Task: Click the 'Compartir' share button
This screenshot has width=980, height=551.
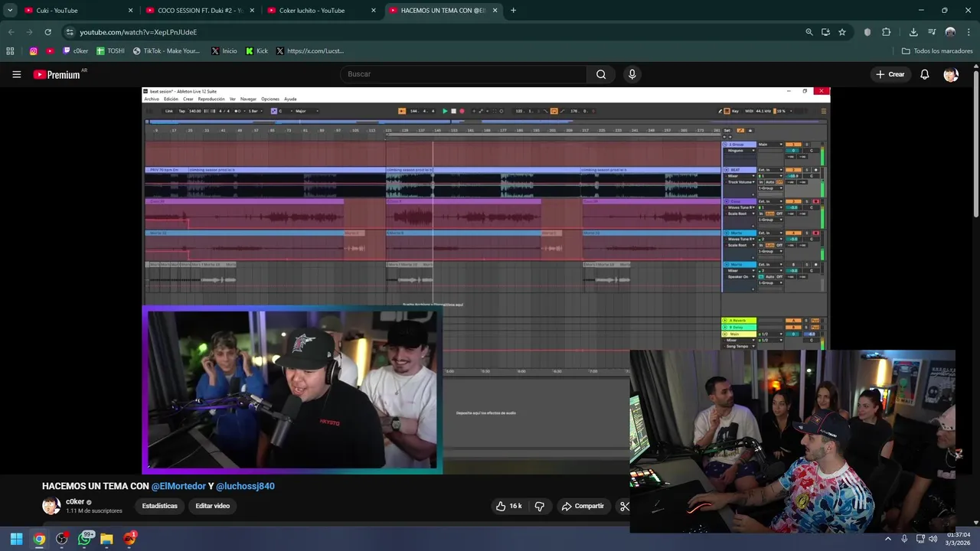Action: [583, 506]
